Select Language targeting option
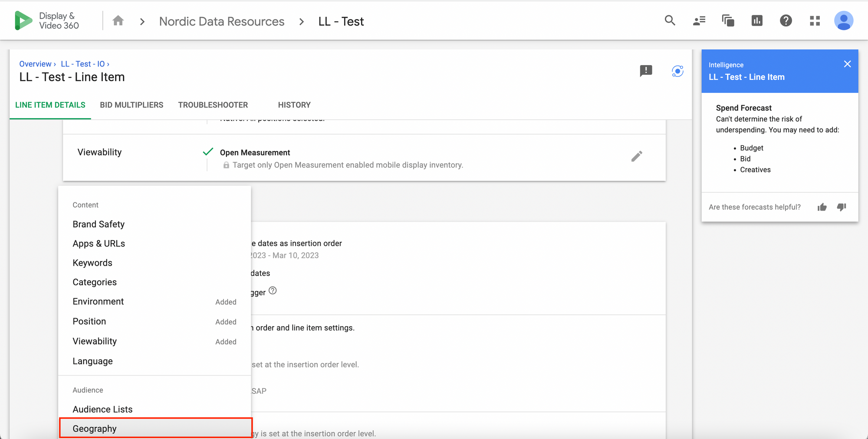The width and height of the screenshot is (868, 439). click(x=155, y=361)
